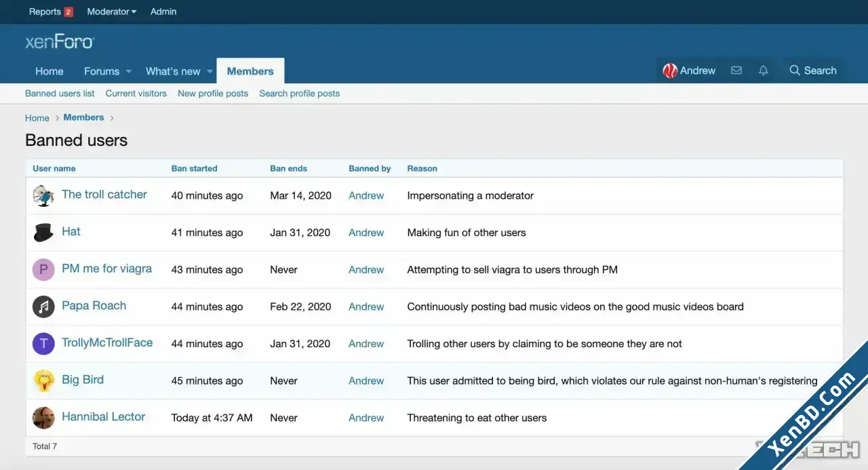Click the '40 minutes ago' ban start
Viewport: 868px width, 470px height.
(207, 195)
